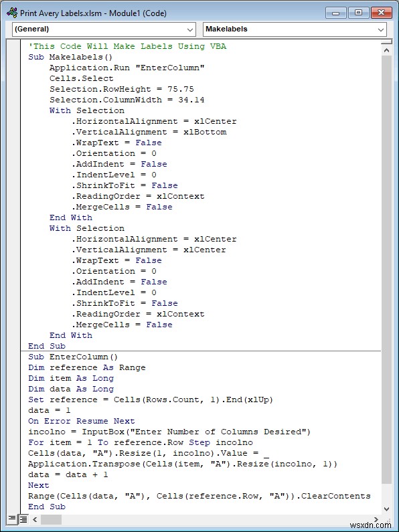
Task: Click the .VerticalAlignment = xlBottom line
Action: coord(149,132)
